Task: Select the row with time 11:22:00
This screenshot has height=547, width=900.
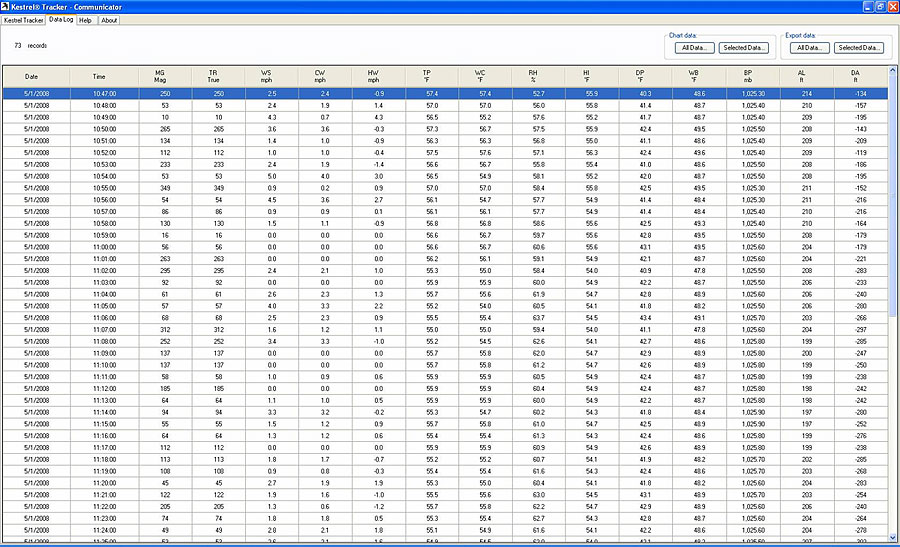Action: pyautogui.click(x=445, y=507)
